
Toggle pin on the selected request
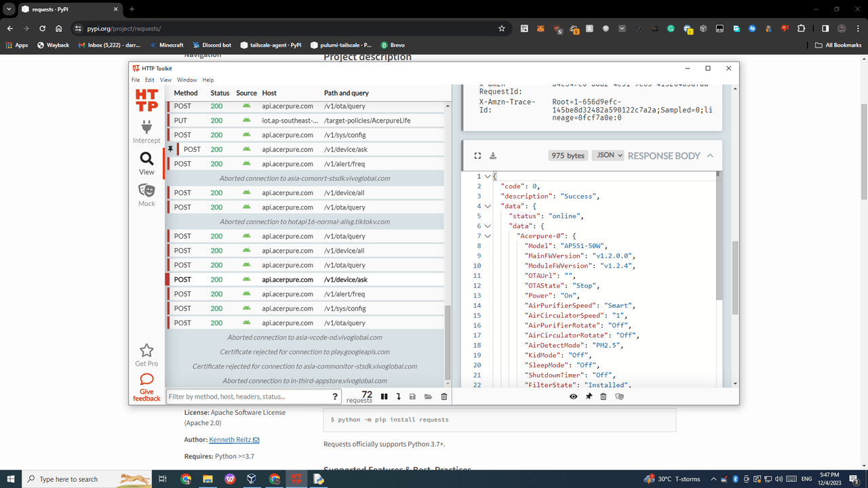[589, 396]
